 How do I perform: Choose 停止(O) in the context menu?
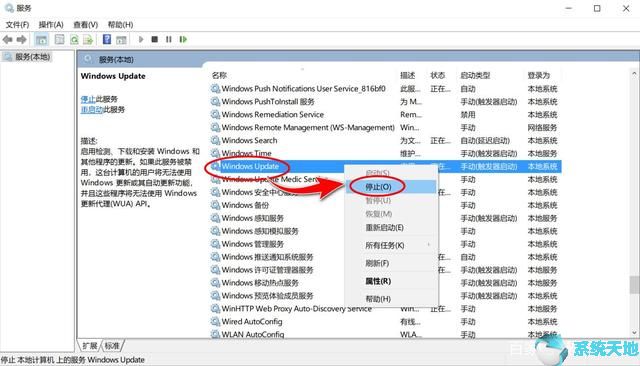click(x=391, y=187)
